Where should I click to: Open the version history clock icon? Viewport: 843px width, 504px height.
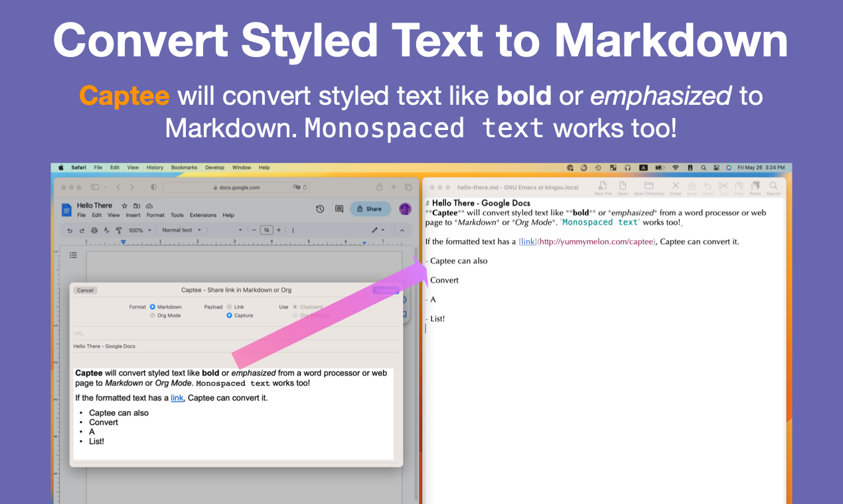[x=320, y=209]
